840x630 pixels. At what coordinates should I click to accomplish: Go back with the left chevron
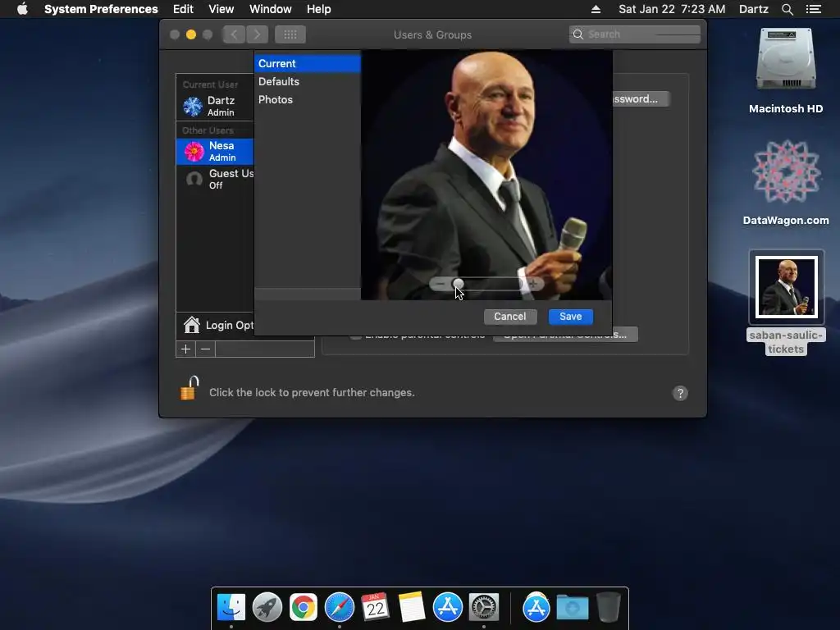(x=234, y=34)
